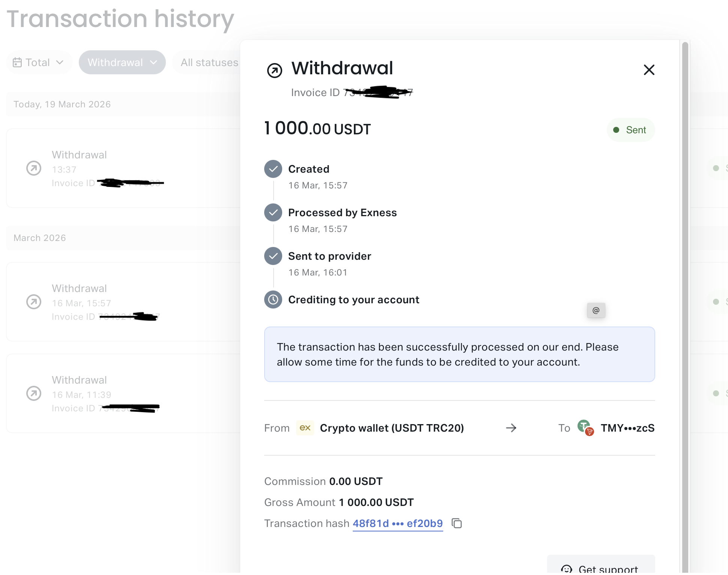Viewport: 728px width, 575px height.
Task: Open the Withdrawal filter dropdown
Action: tap(122, 62)
